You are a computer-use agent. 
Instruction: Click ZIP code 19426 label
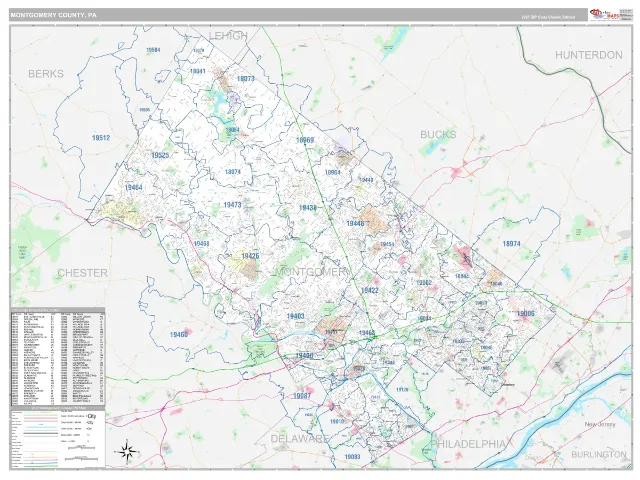pyautogui.click(x=250, y=256)
